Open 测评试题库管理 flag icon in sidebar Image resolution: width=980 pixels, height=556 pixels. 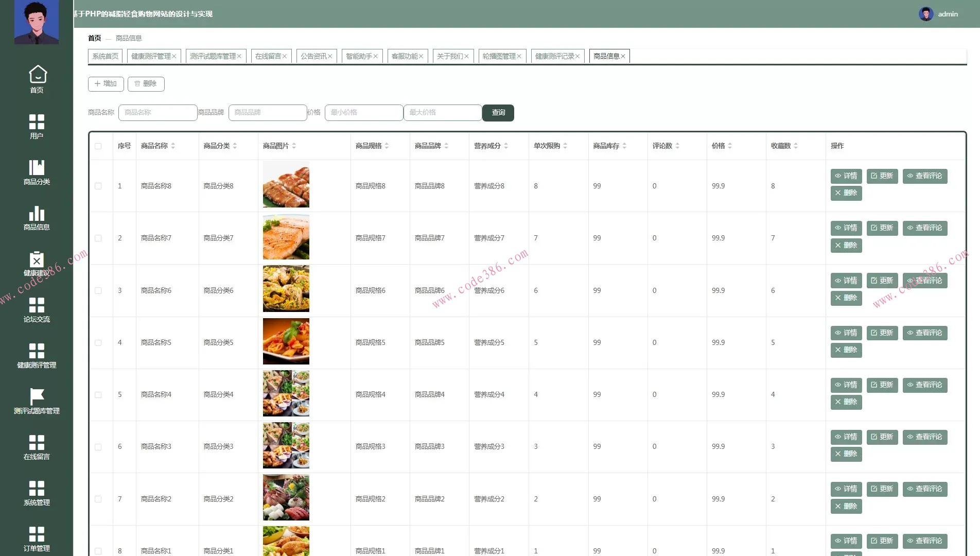37,396
